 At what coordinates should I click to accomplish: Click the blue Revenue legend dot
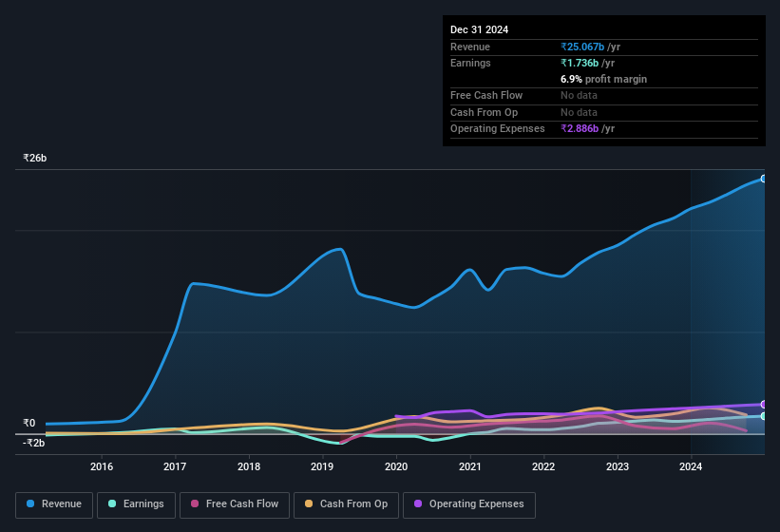[x=30, y=503]
